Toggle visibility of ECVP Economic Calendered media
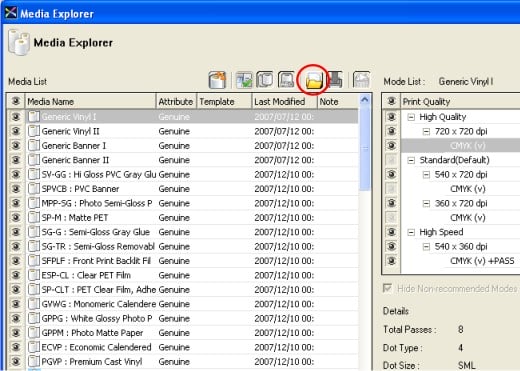520x371 pixels. 16,347
